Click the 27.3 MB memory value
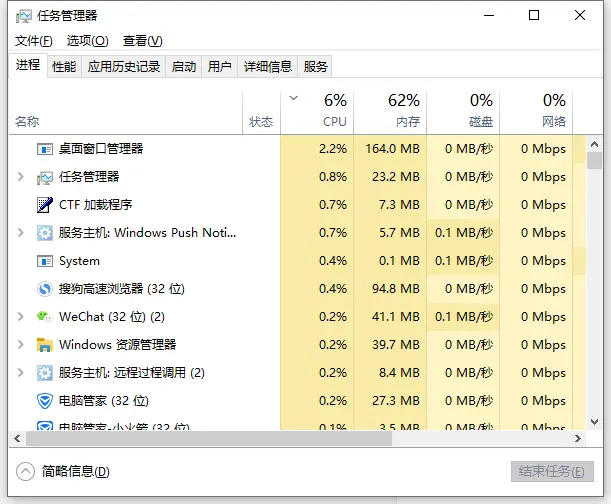Screen dimensions: 611x504 396,401
